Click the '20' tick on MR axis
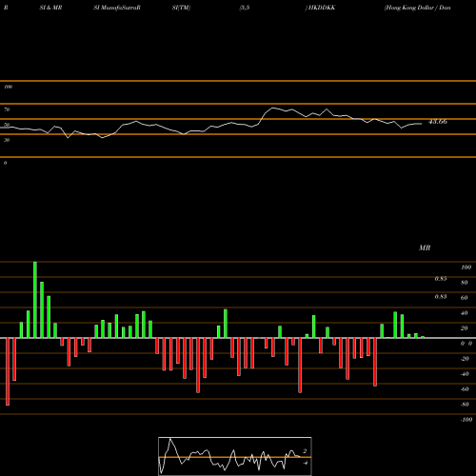This screenshot has height=476, width=476. point(465,328)
